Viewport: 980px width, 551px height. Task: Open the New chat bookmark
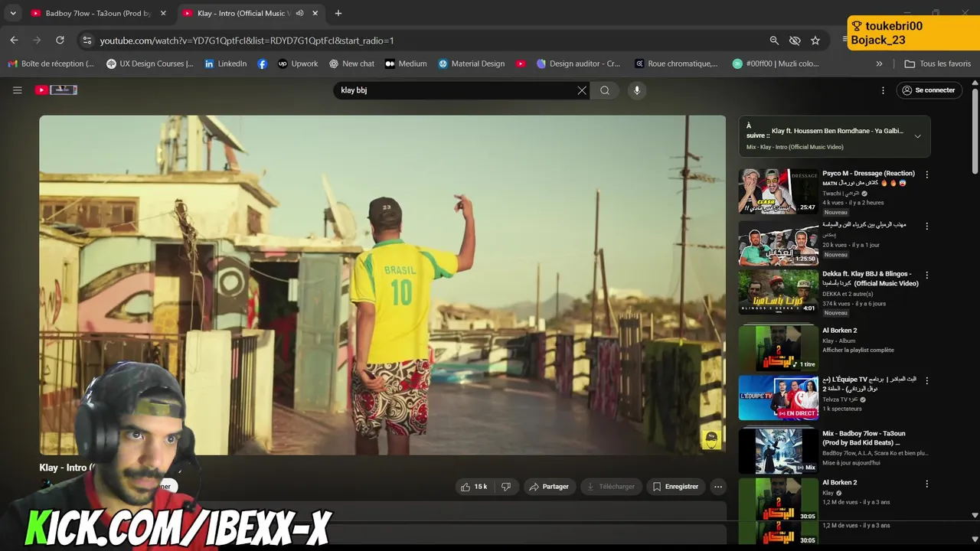click(351, 64)
